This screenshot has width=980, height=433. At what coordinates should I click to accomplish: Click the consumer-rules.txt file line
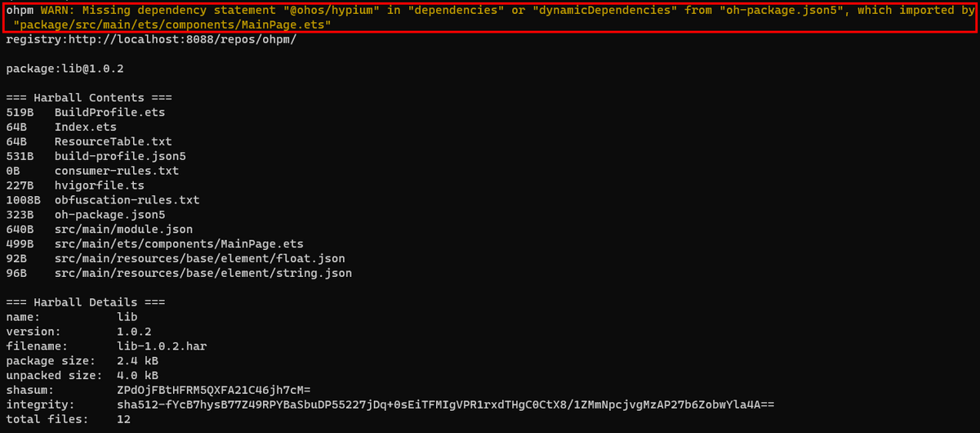[116, 171]
